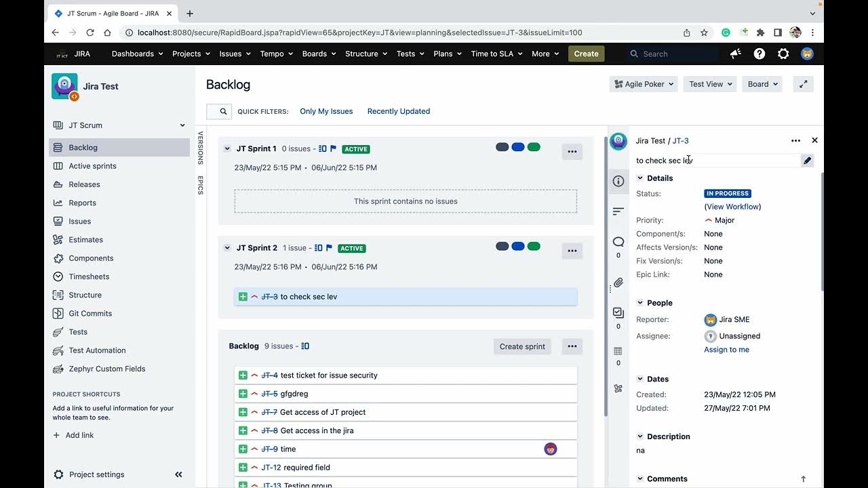Open the VERSIONS side panel tab
The height and width of the screenshot is (488, 868).
tap(200, 148)
